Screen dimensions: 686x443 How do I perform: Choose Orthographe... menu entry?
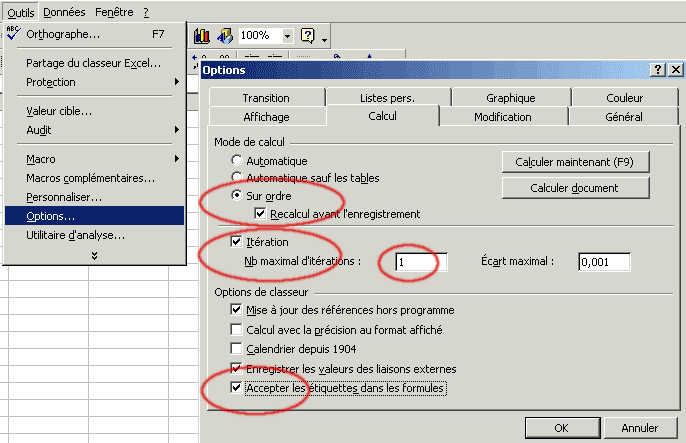pyautogui.click(x=94, y=34)
